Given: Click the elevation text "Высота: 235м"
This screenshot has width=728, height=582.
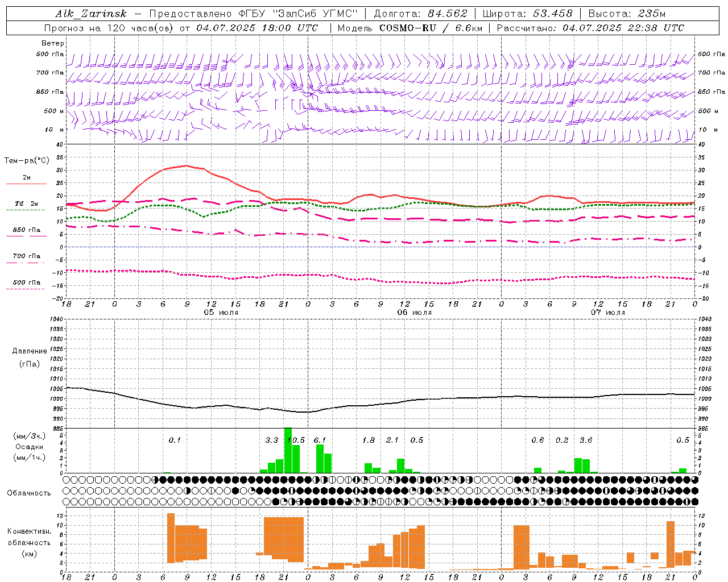Looking at the screenshot, I should [x=627, y=14].
